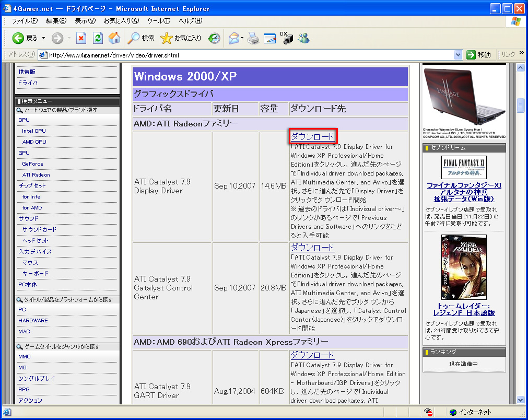Image resolution: width=528 pixels, height=420 pixels.
Task: Open the ATI Radeon sidebar link
Action: coord(36,175)
